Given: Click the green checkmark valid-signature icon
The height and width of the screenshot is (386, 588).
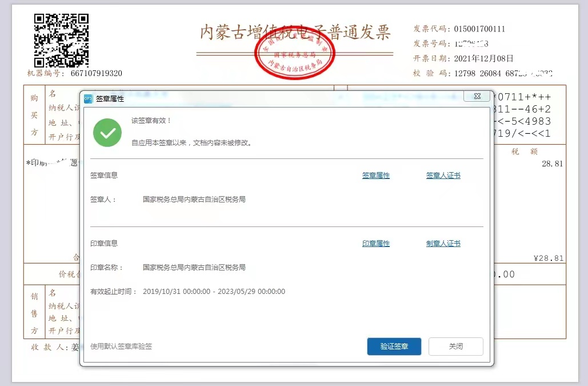Looking at the screenshot, I should [x=107, y=133].
